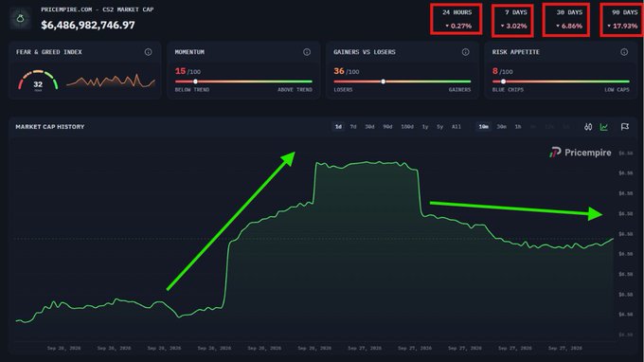Choose the 30m chart interval
This screenshot has height=362, width=644.
(x=502, y=127)
